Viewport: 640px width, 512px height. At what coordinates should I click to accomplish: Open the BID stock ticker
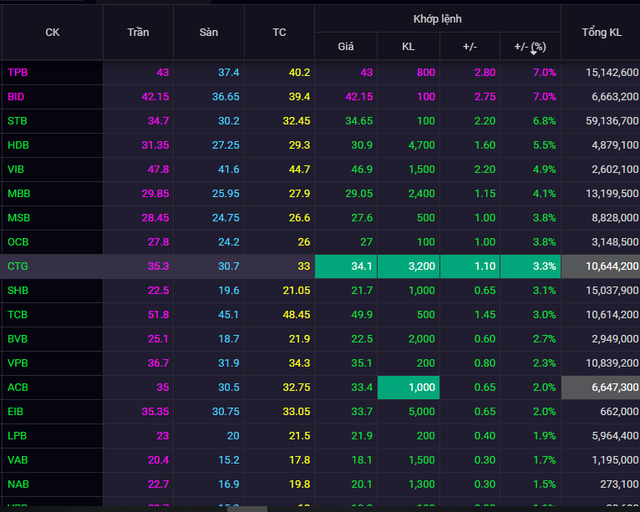coord(17,96)
